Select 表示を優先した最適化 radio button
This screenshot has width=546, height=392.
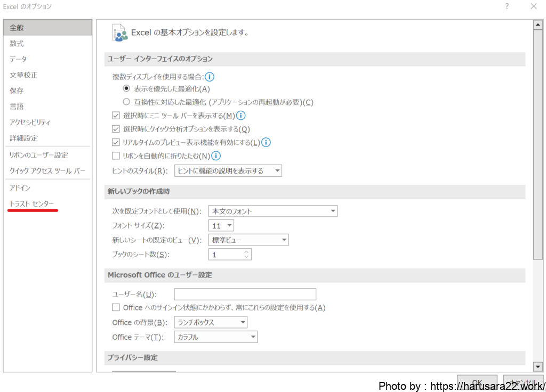[x=126, y=88]
